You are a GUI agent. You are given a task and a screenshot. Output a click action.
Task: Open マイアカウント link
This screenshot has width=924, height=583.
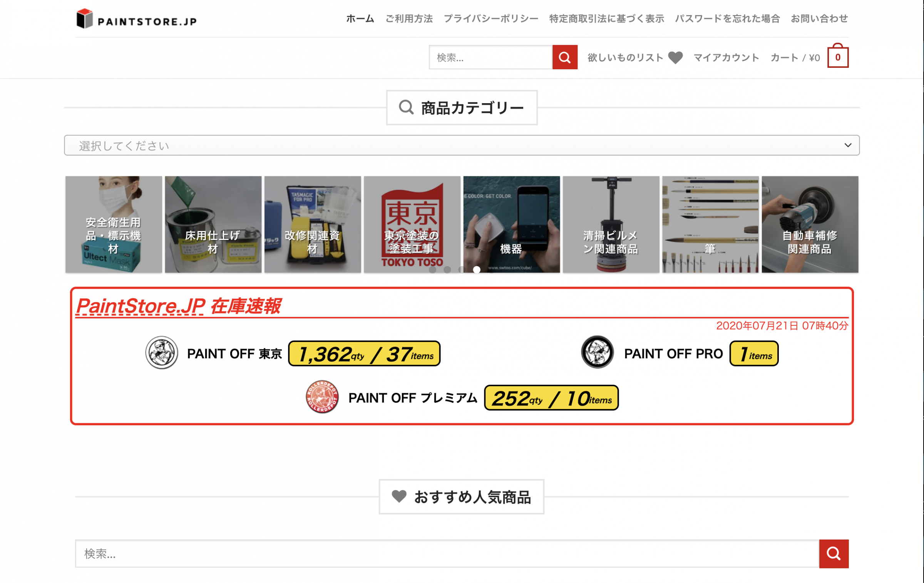coord(726,57)
